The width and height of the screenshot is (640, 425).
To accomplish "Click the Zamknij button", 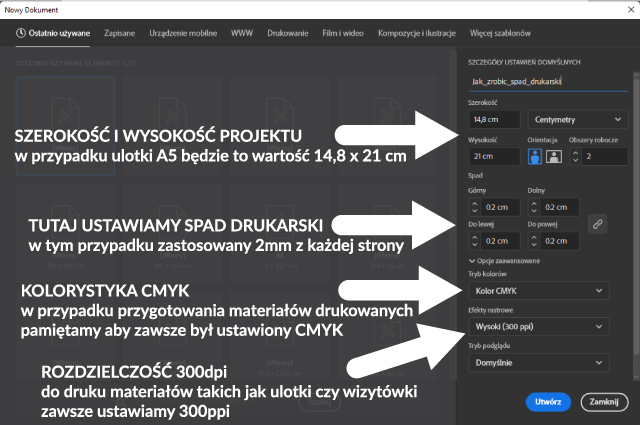I will (601, 401).
